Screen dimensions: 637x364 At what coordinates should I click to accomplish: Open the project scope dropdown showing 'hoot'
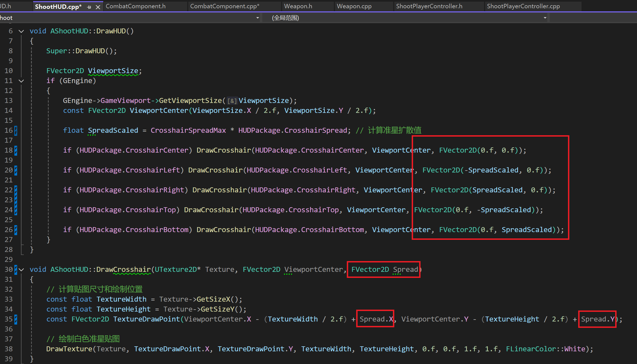coord(257,18)
